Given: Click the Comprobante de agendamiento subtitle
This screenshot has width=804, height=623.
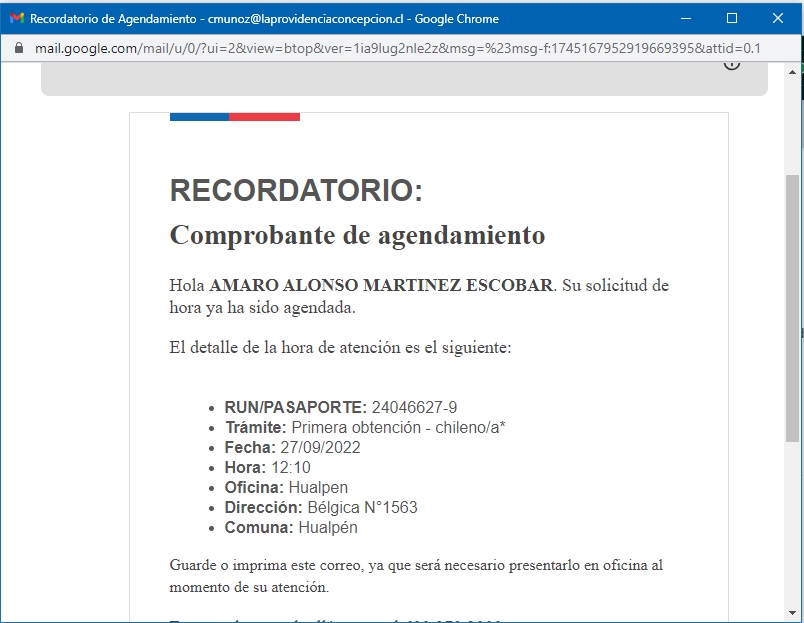Looking at the screenshot, I should point(357,235).
